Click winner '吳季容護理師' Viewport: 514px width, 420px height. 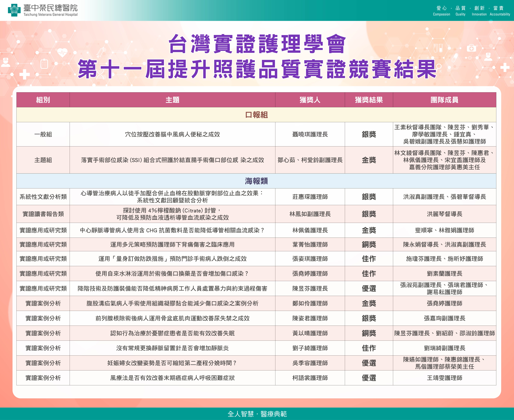(310, 363)
